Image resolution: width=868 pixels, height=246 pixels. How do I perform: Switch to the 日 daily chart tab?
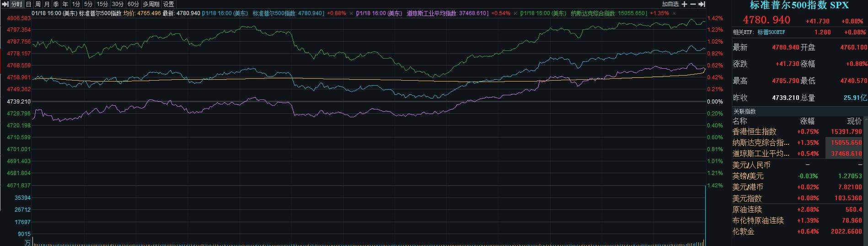[x=28, y=4]
